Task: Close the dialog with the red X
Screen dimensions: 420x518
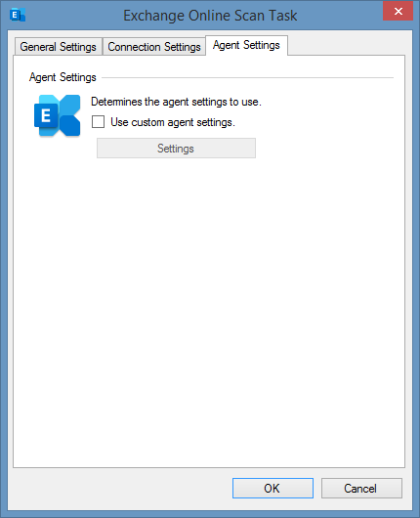Action: pos(398,11)
